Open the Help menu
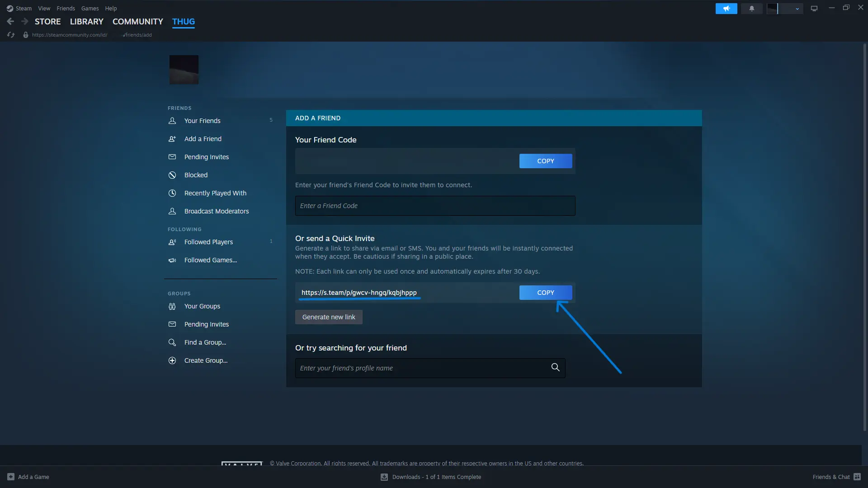868x488 pixels. point(111,9)
